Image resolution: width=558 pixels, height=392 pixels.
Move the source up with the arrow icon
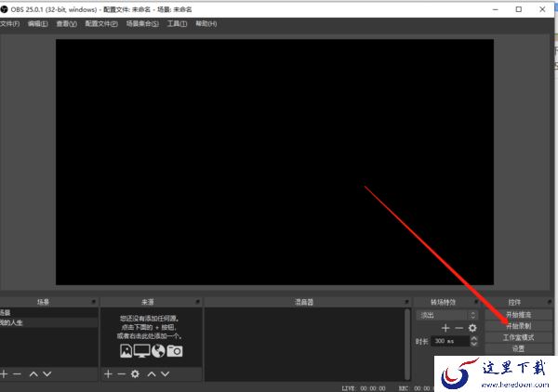152,373
